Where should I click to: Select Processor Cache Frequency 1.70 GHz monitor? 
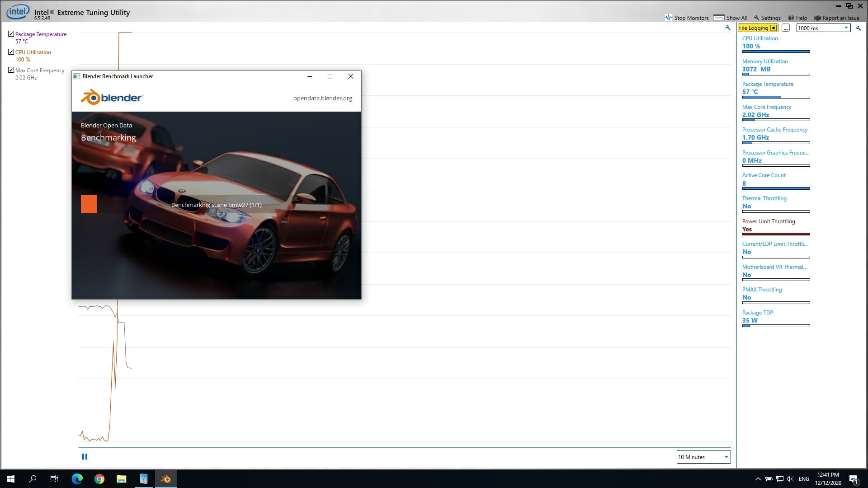[x=776, y=136]
